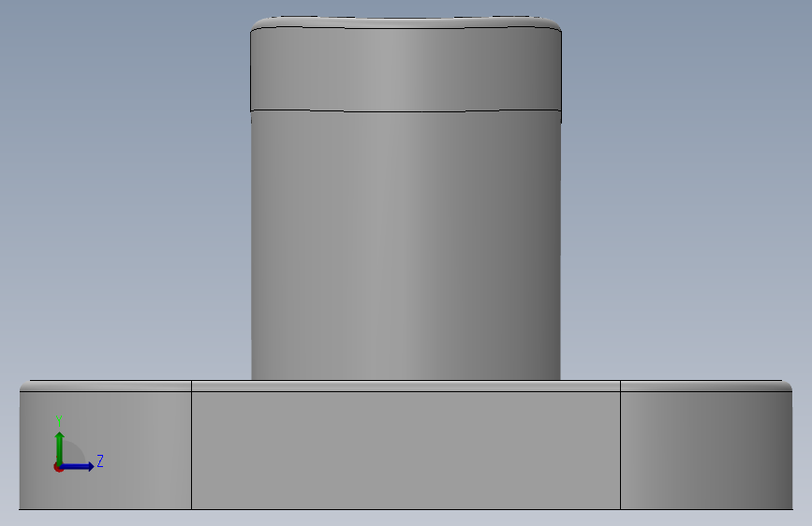This screenshot has height=526, width=812.
Task: Click the green Y axis arrow
Action: (59, 448)
